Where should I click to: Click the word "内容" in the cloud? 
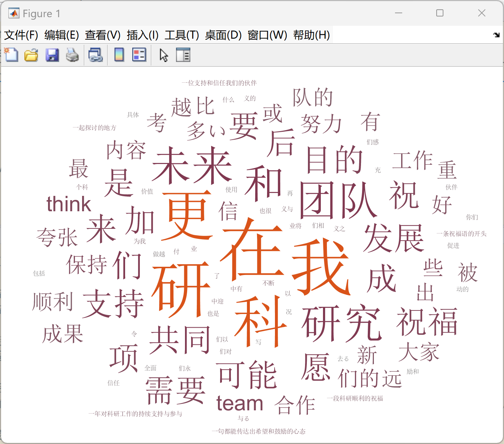pyautogui.click(x=126, y=150)
